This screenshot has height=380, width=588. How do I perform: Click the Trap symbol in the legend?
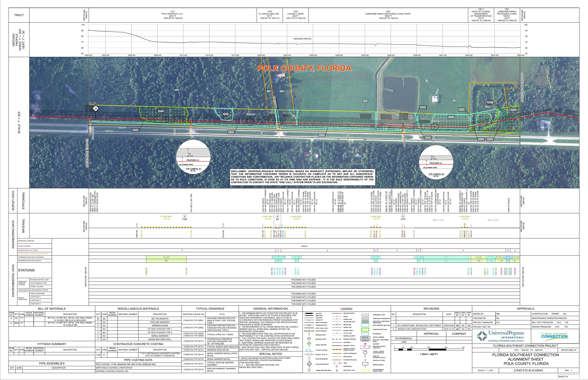tap(338, 363)
